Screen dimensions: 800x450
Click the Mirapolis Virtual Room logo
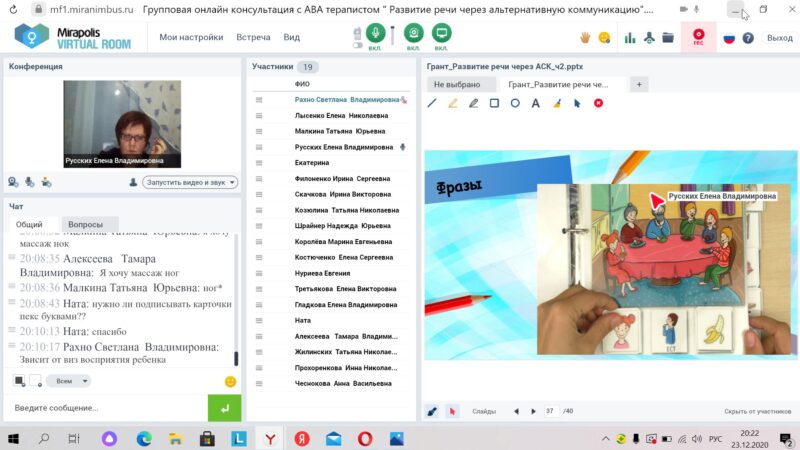(x=73, y=37)
